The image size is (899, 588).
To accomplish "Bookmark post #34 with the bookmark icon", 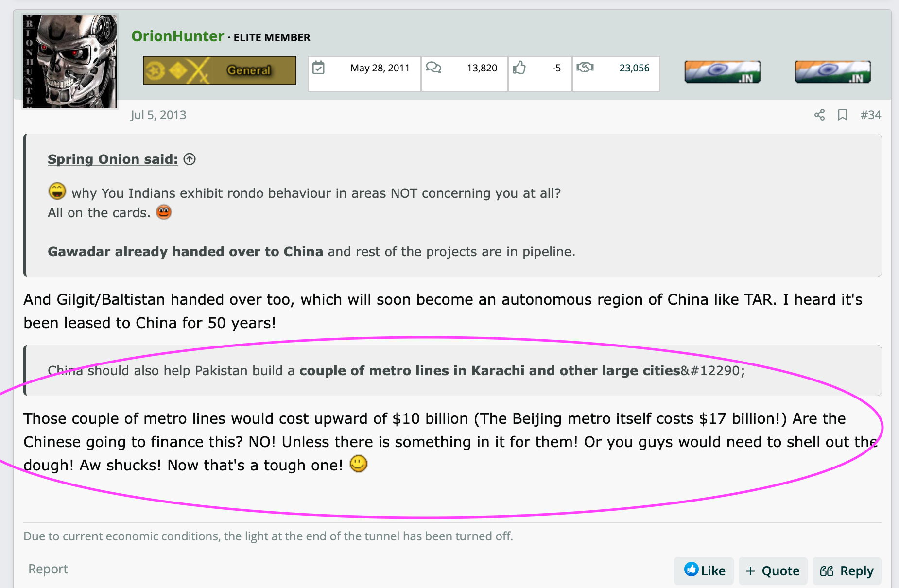I will click(x=843, y=115).
